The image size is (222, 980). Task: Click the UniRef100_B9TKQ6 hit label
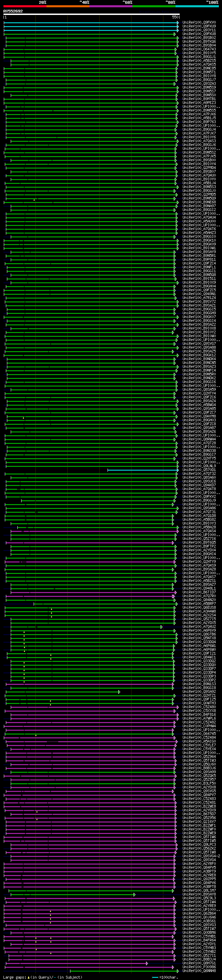pyautogui.click(x=199, y=41)
